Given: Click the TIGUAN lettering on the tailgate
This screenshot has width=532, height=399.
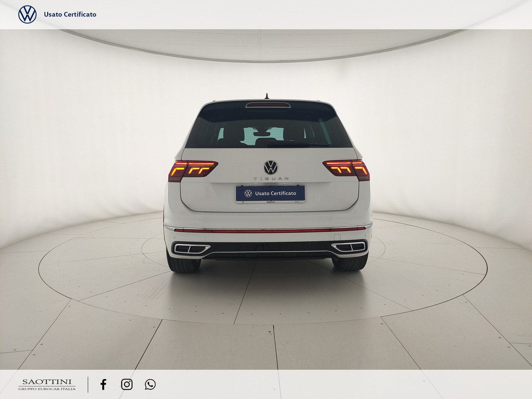Looking at the screenshot, I should coord(271,179).
